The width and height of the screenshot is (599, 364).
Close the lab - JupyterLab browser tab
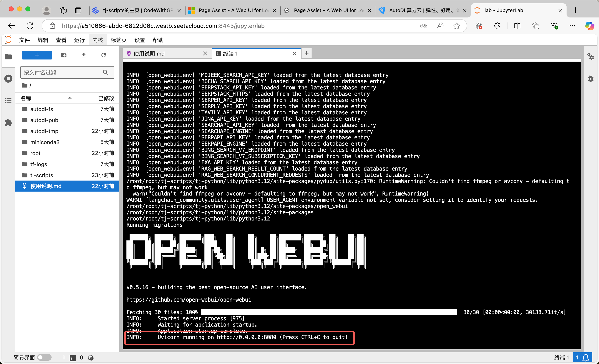[x=560, y=10]
